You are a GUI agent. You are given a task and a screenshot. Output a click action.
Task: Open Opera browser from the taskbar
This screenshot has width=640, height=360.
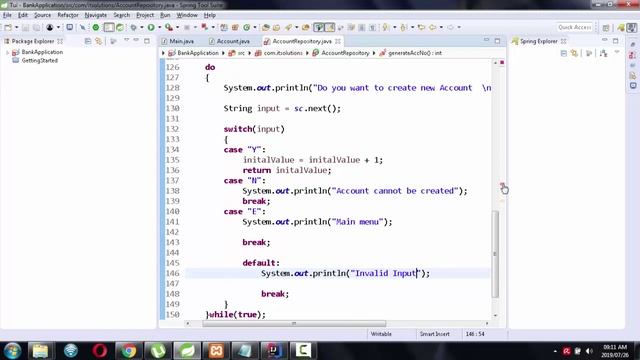(100, 351)
